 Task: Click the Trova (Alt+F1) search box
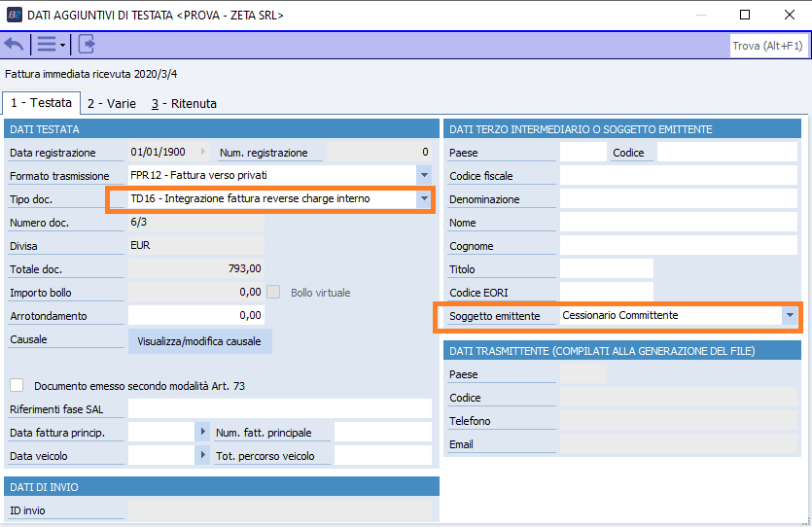[x=767, y=46]
